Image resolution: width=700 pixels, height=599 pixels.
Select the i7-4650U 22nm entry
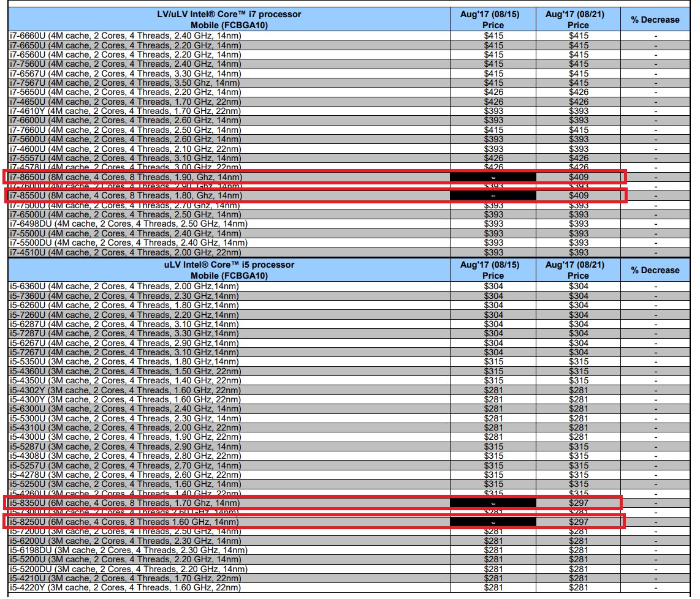coord(126,102)
